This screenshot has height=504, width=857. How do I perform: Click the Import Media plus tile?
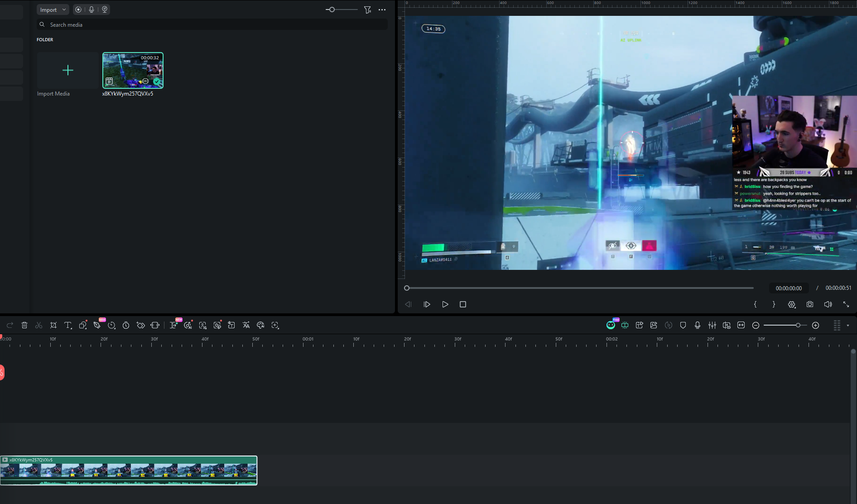click(67, 70)
